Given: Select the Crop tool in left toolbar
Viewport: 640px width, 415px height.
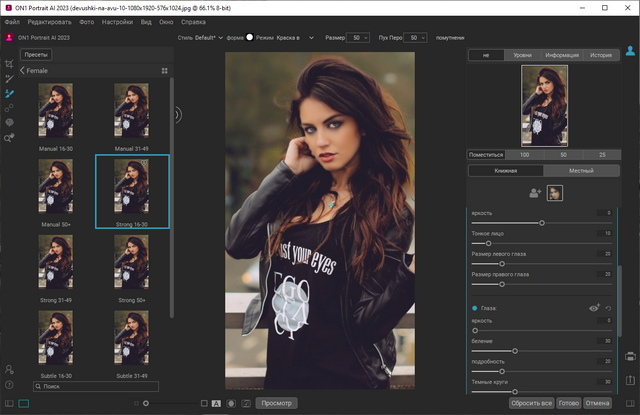Looking at the screenshot, I should (x=9, y=61).
